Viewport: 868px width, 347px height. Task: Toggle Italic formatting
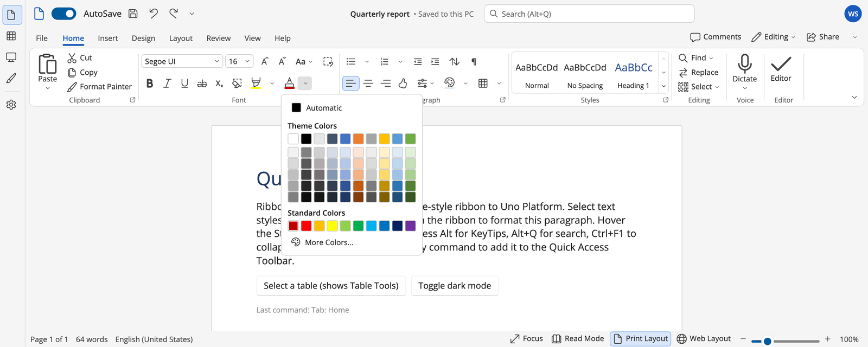click(167, 83)
